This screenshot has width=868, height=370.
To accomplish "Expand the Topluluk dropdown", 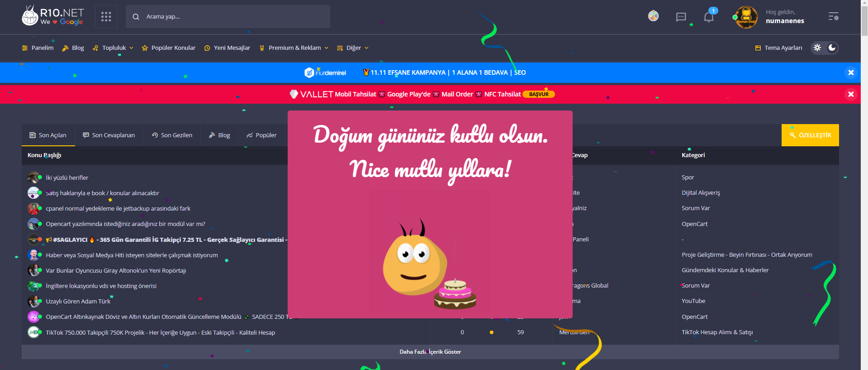I will click(113, 48).
